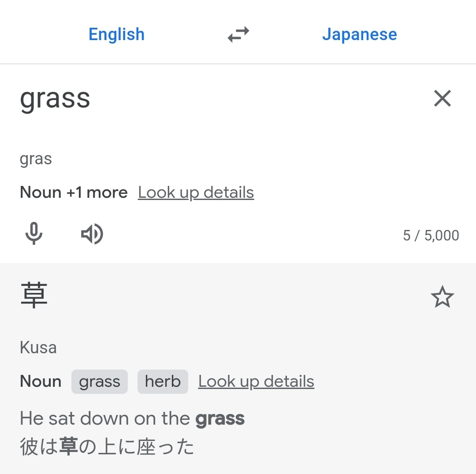The image size is (476, 474).
Task: Click the 5 / 5,000 character counter
Action: [431, 235]
